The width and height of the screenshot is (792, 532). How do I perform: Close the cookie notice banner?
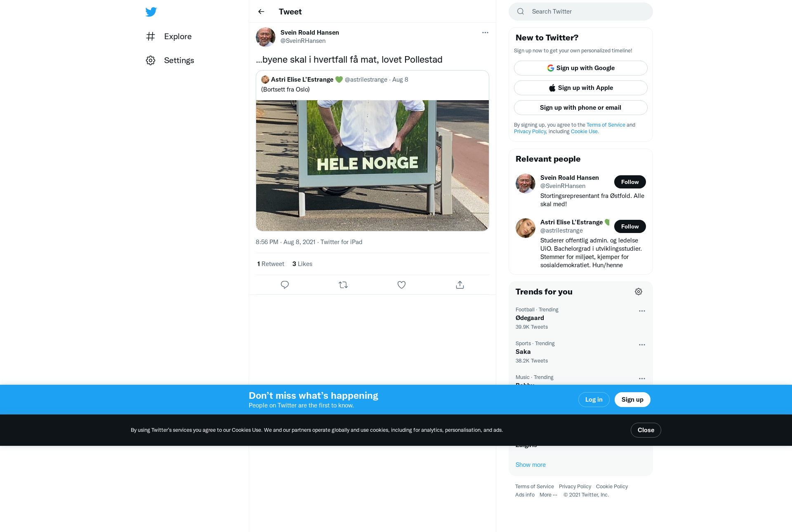click(646, 430)
